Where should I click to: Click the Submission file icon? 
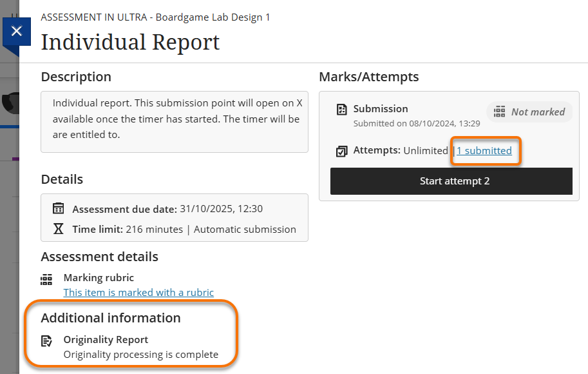tap(342, 109)
